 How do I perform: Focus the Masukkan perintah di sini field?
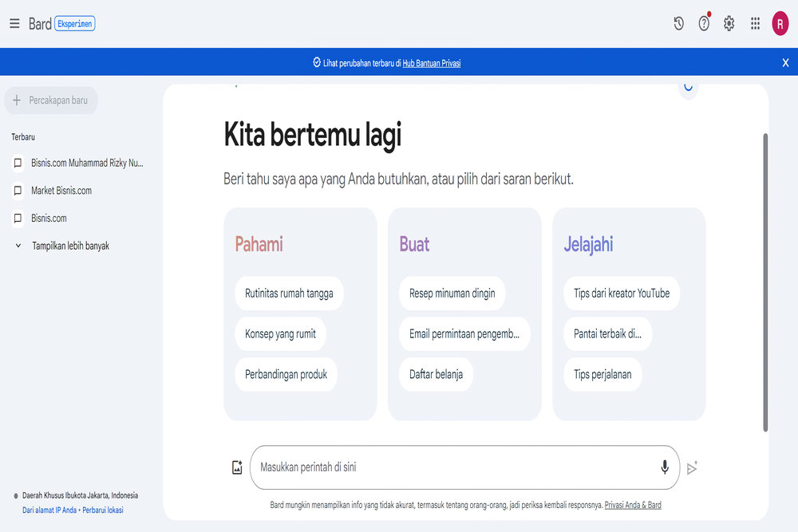464,467
